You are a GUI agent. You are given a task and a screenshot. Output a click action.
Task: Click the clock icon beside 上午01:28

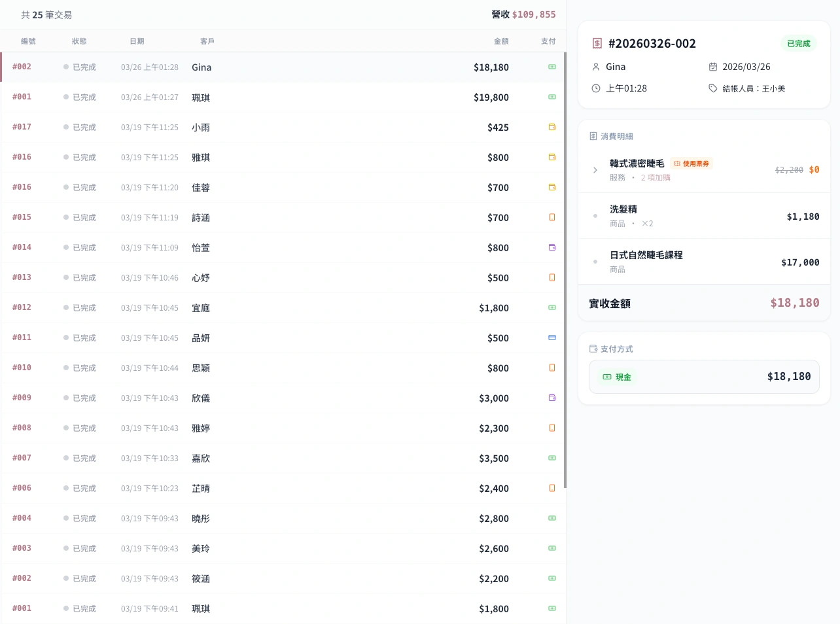pos(596,88)
